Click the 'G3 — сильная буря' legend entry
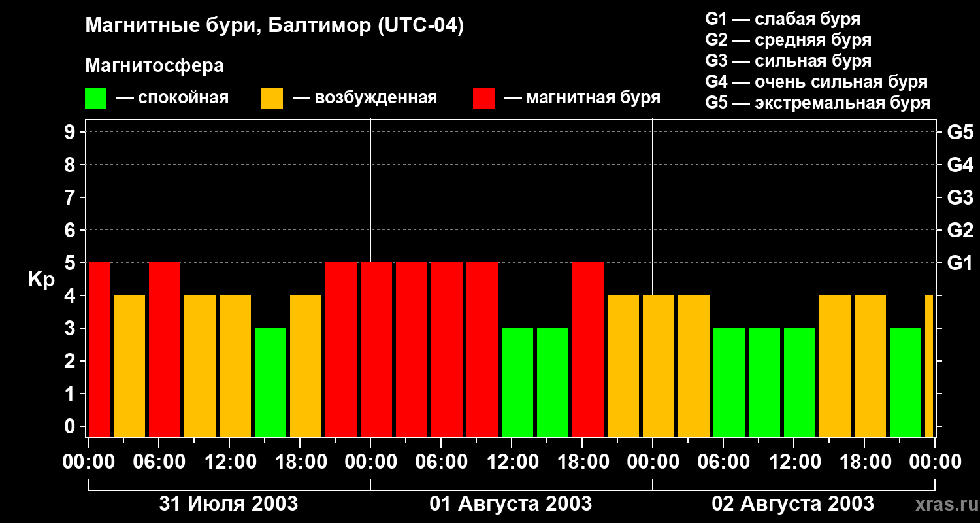Viewport: 980px width, 523px height. point(789,61)
